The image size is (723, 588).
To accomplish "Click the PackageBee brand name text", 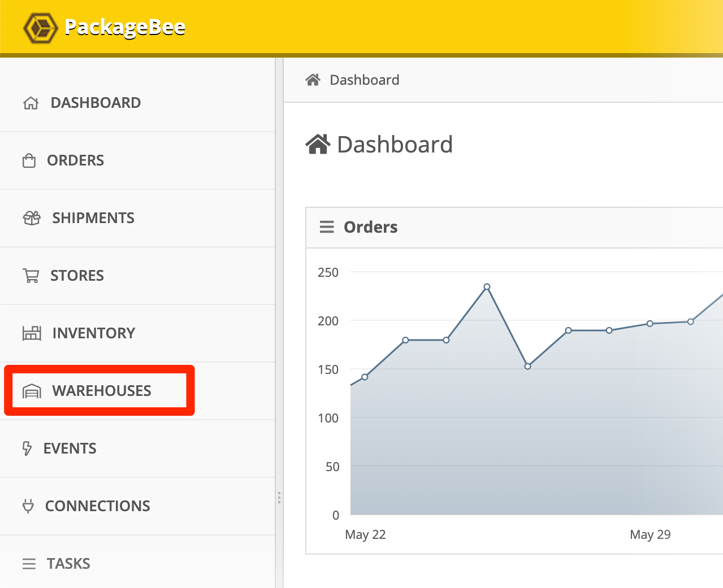I will [125, 27].
